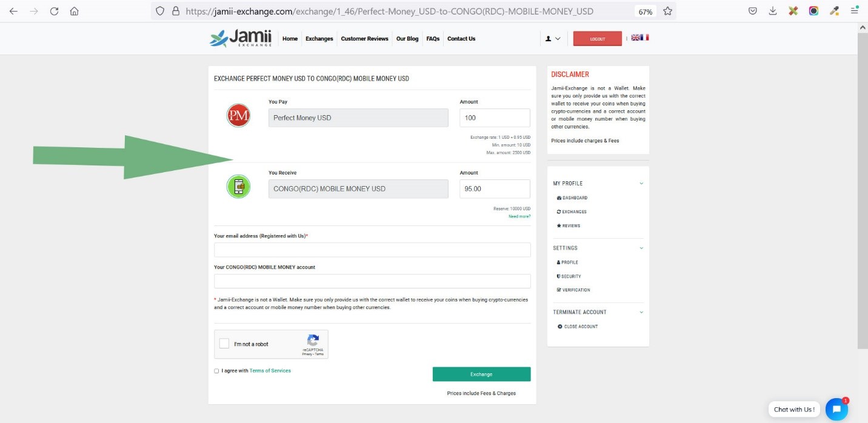Bookmark this page with the star icon
868x423 pixels.
point(667,11)
